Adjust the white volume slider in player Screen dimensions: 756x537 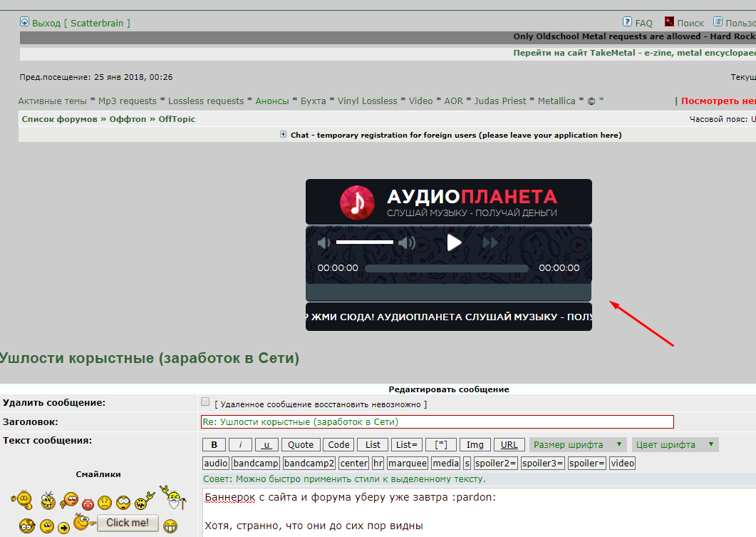[x=365, y=242]
